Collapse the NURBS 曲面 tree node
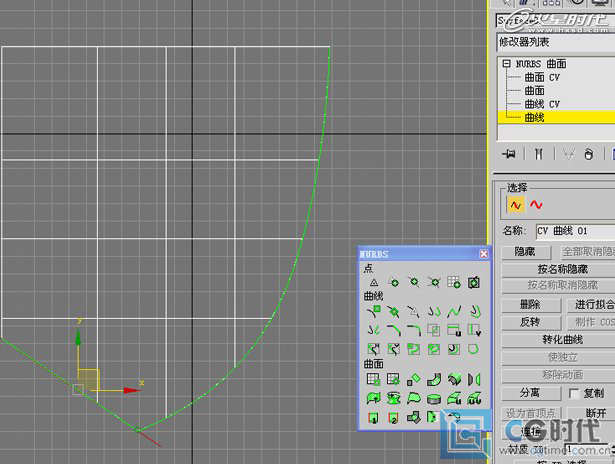This screenshot has width=615, height=464. tap(507, 64)
